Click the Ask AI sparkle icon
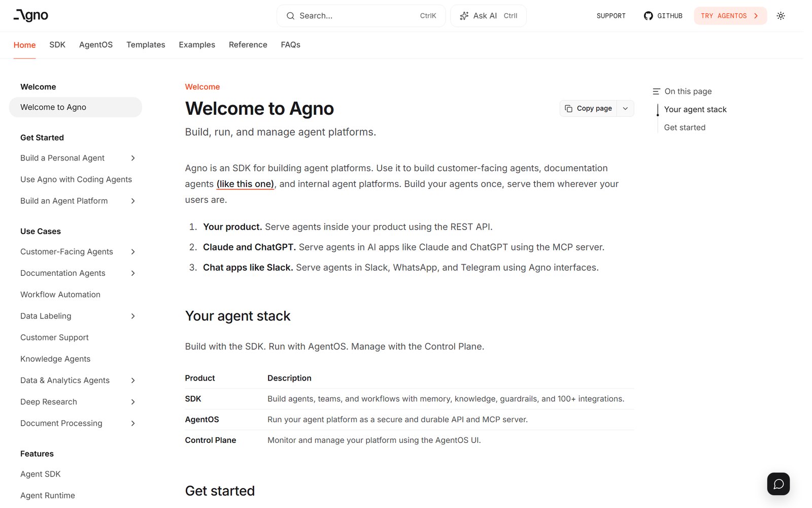This screenshot has width=812, height=508. [464, 16]
